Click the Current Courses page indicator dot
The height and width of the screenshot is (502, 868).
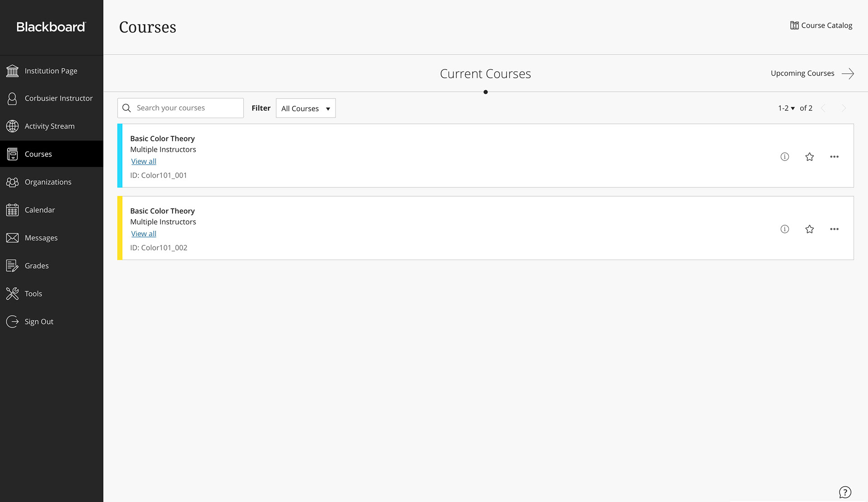click(x=486, y=92)
